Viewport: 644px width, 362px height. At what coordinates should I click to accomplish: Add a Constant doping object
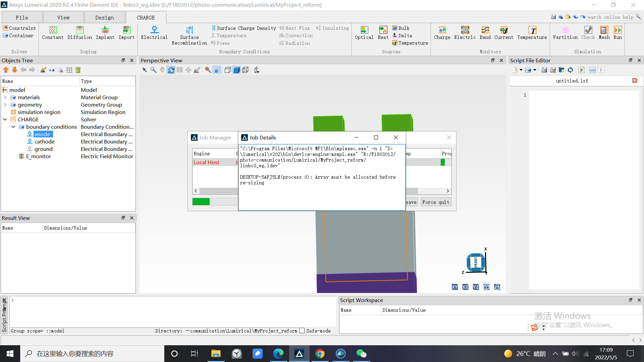coord(53,33)
